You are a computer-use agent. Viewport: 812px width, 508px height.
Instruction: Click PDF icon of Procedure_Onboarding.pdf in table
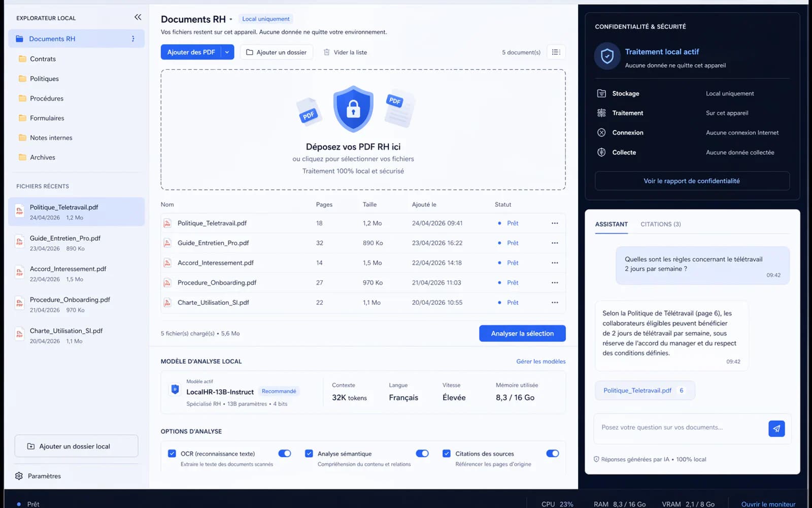click(167, 282)
